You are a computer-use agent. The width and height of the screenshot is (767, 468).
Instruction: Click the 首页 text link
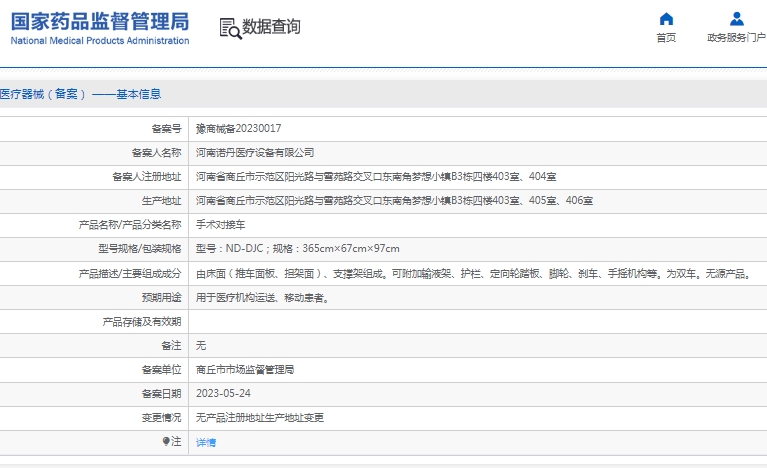[x=666, y=38]
